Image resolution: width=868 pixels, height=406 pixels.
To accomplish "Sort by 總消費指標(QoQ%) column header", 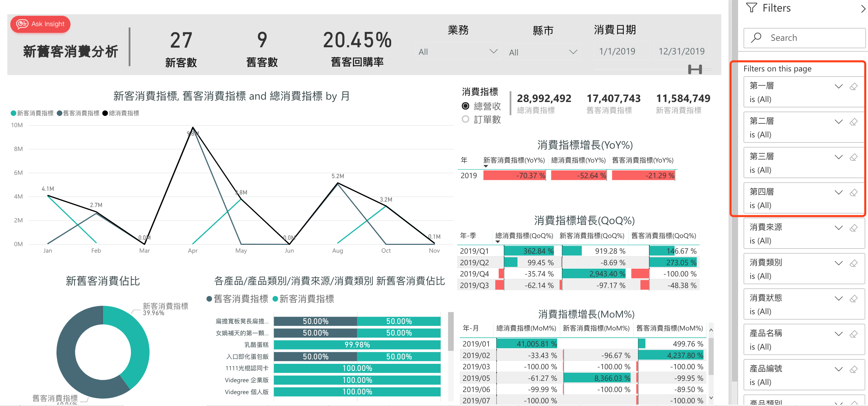I will [524, 236].
